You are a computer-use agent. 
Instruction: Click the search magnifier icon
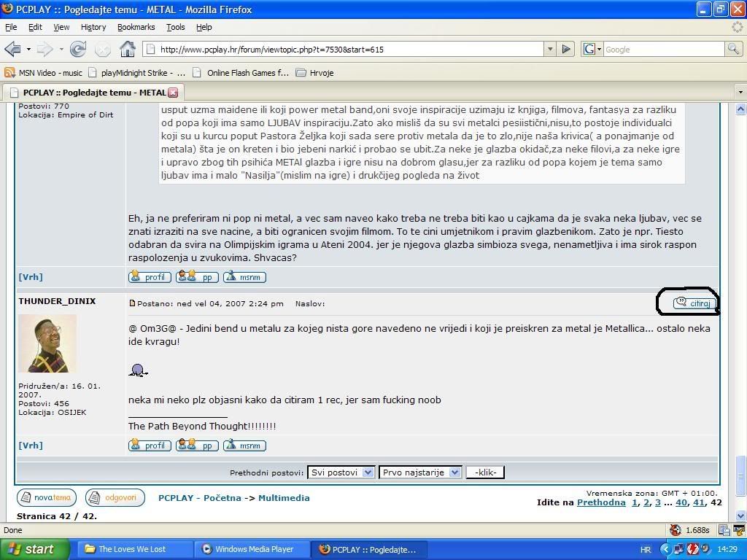tap(732, 49)
